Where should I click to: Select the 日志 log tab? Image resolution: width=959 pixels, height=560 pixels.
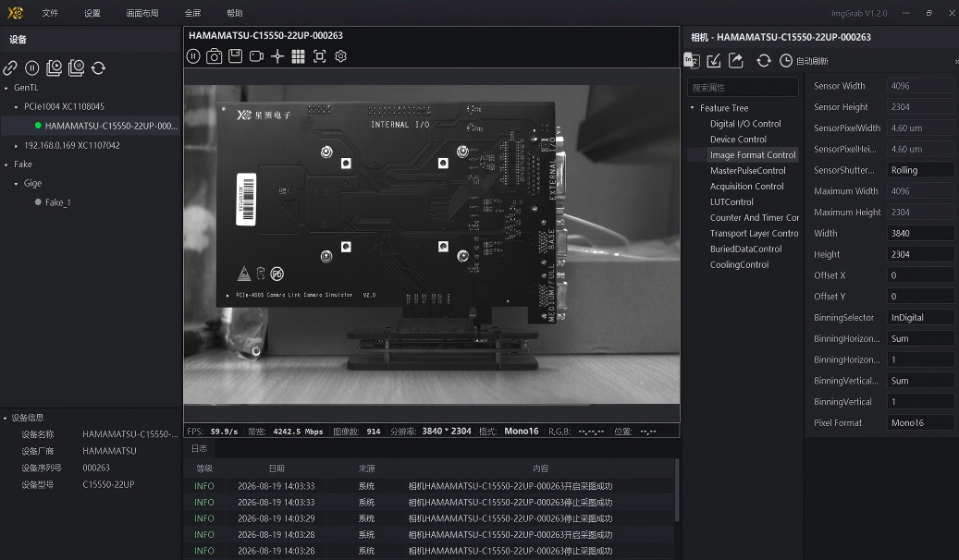point(200,449)
